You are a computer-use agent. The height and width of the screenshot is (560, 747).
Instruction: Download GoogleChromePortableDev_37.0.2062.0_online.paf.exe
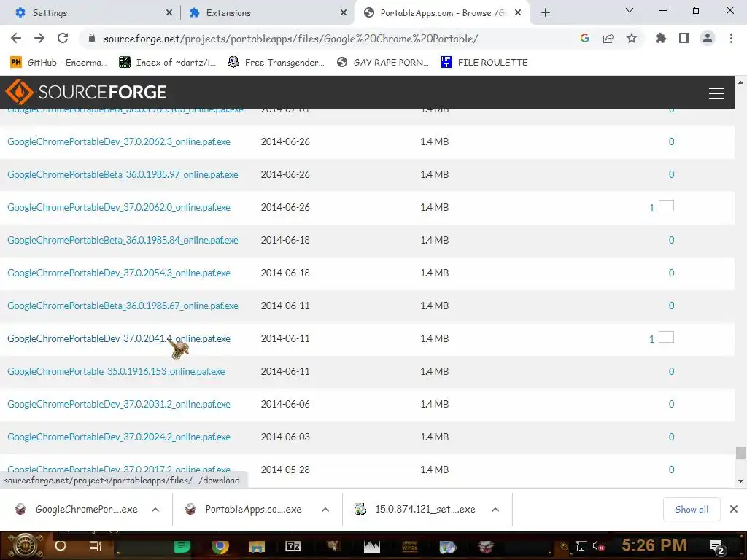click(119, 207)
